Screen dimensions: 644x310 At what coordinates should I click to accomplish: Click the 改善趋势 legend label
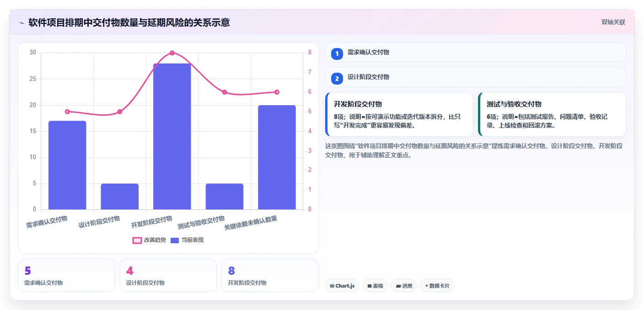pyautogui.click(x=155, y=240)
